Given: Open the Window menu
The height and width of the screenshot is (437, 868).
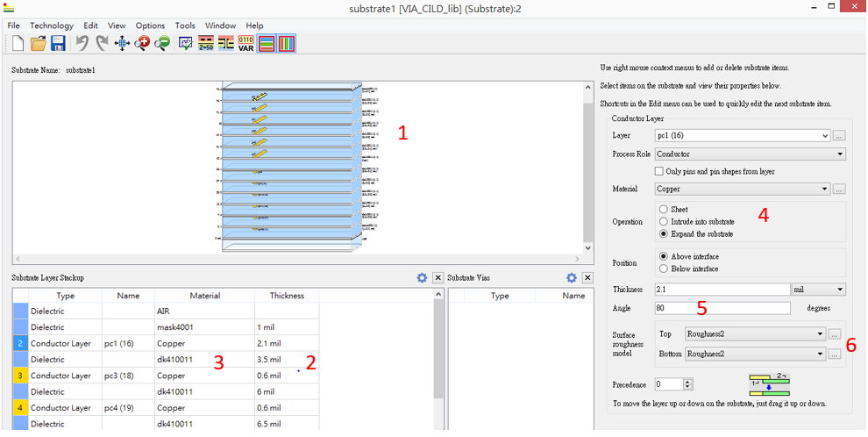Looking at the screenshot, I should (x=220, y=25).
